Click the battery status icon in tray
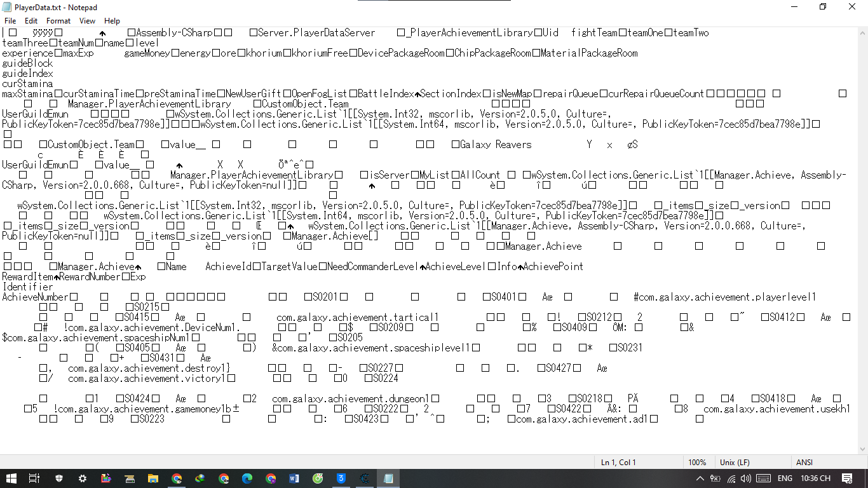This screenshot has height=488, width=868. [x=715, y=478]
